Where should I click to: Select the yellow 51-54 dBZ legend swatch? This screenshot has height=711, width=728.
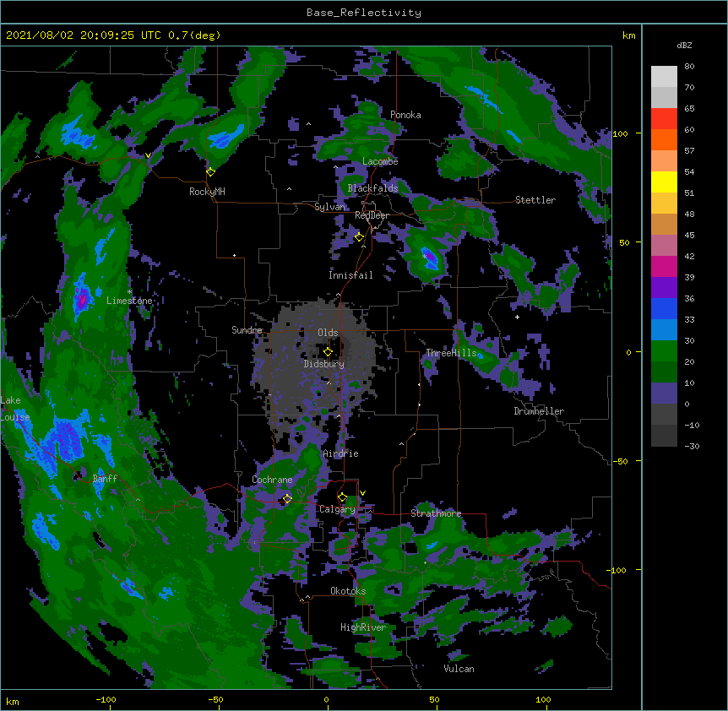coord(664,182)
